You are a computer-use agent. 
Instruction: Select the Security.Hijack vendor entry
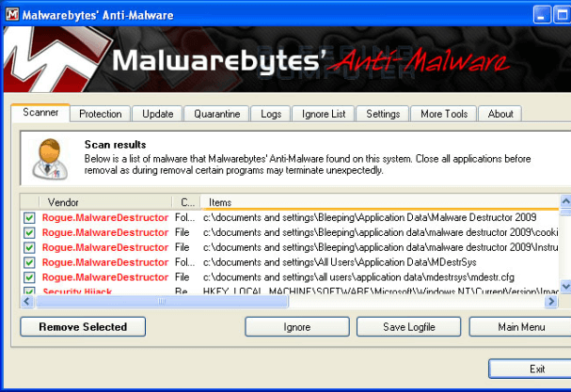[x=77, y=291]
